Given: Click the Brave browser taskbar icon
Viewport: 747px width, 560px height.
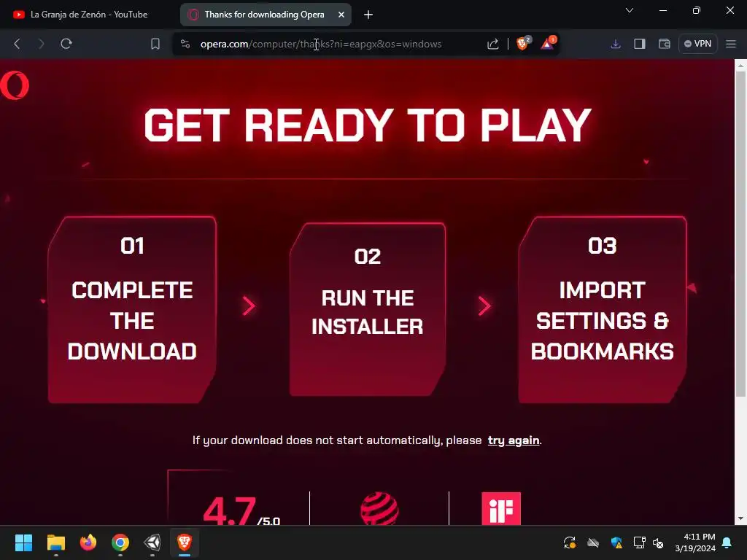Looking at the screenshot, I should 185,542.
